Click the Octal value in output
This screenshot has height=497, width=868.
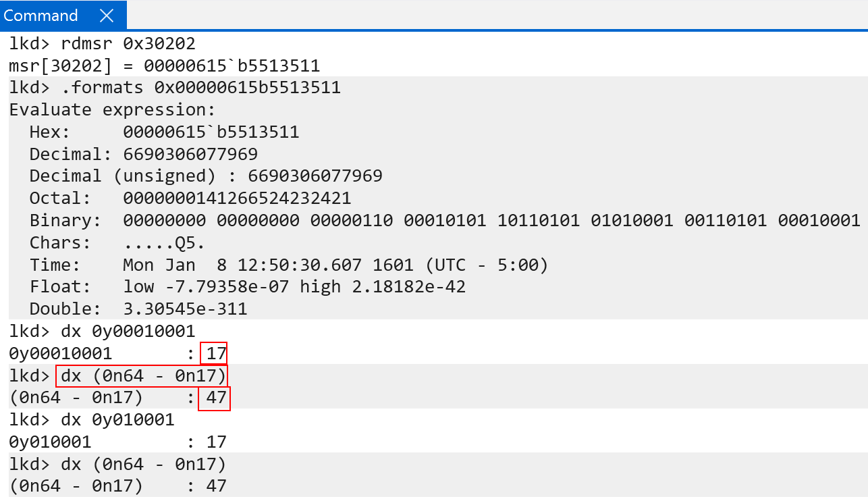point(236,199)
